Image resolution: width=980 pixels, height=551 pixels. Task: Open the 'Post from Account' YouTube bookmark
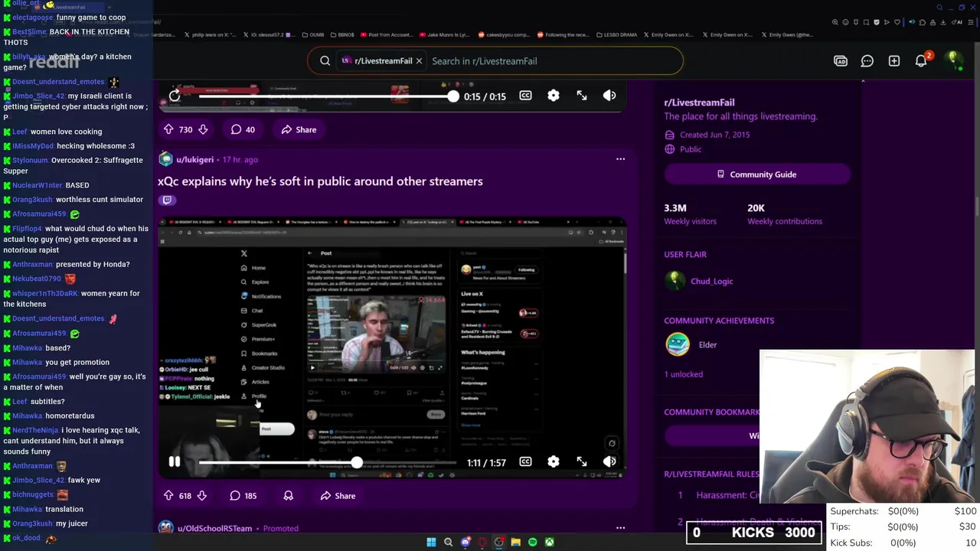coord(386,34)
